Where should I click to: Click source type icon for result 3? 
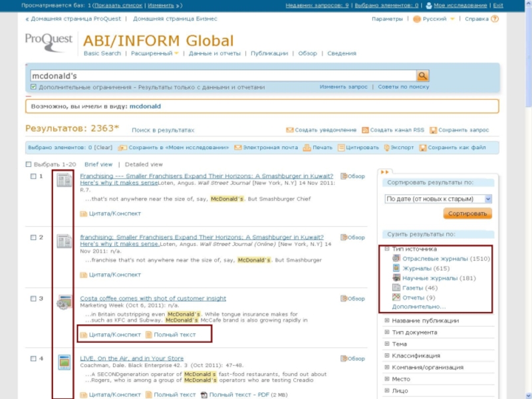tap(64, 302)
